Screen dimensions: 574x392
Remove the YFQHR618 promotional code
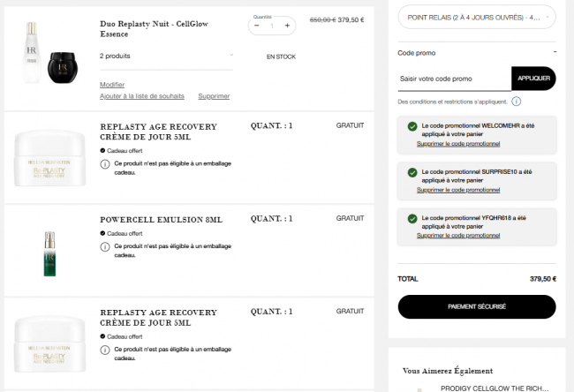[458, 236]
